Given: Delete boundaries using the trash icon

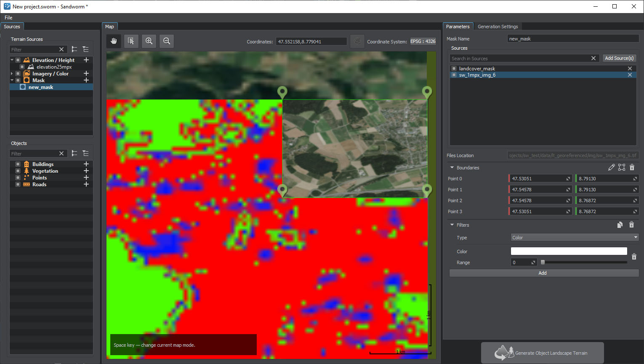Looking at the screenshot, I should (632, 167).
